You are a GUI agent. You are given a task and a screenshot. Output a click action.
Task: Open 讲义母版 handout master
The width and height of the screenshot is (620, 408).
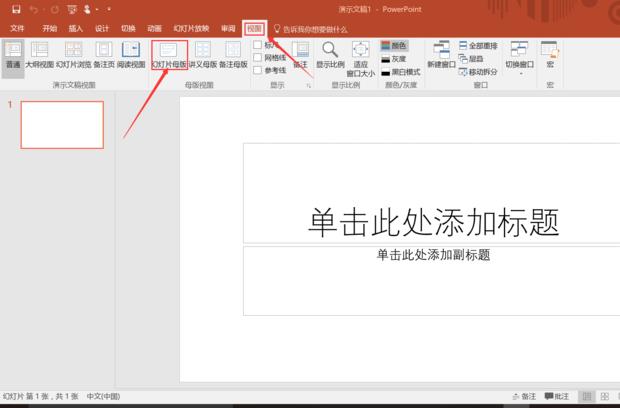point(203,53)
